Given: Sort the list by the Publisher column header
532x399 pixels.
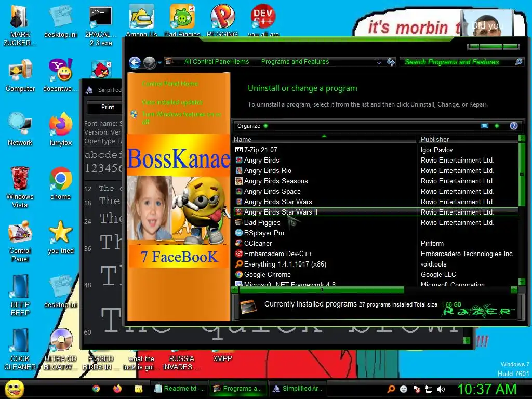Looking at the screenshot, I should pyautogui.click(x=468, y=139).
